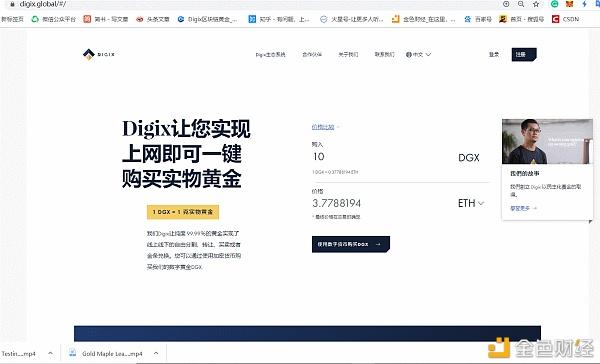Click the 登录 login link
The image size is (600, 364).
pos(494,54)
